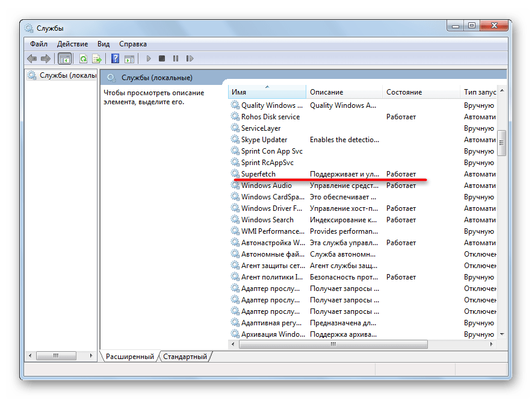Select the Superfetch service row
The width and height of the screenshot is (532, 400).
(258, 174)
